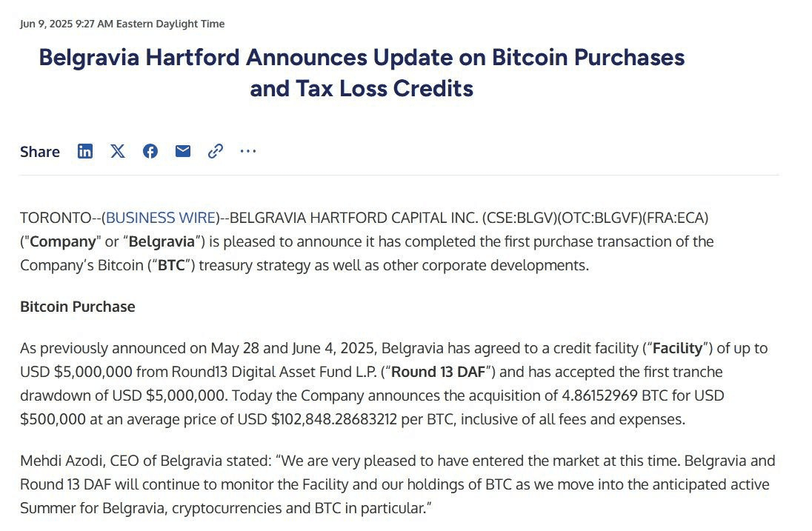The width and height of the screenshot is (812, 531).
Task: Open the BUSINESS WIRE hyperlink
Action: pos(161,218)
